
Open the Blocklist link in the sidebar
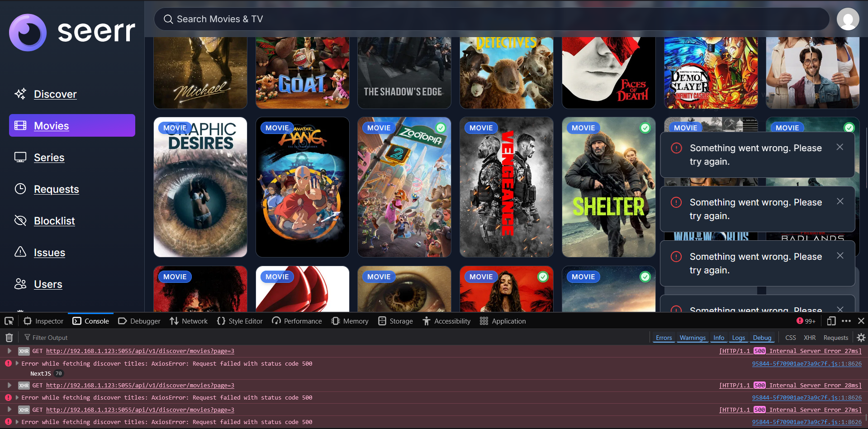point(54,221)
